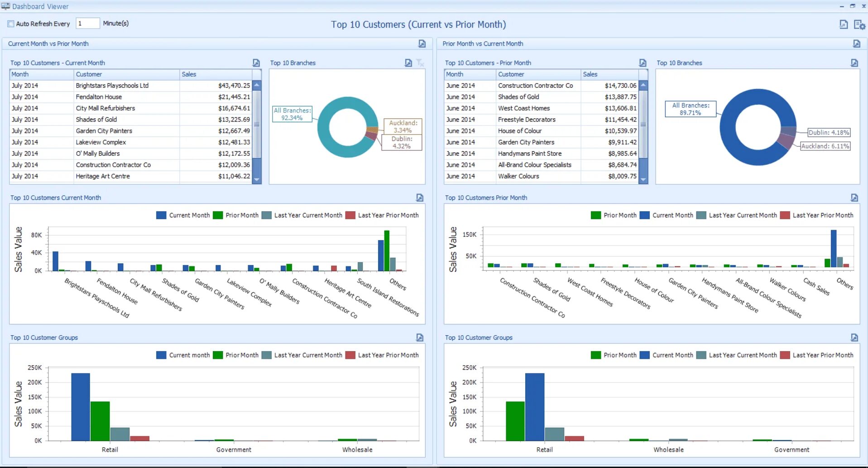Sort by Month column in Current Month table

tap(42, 74)
